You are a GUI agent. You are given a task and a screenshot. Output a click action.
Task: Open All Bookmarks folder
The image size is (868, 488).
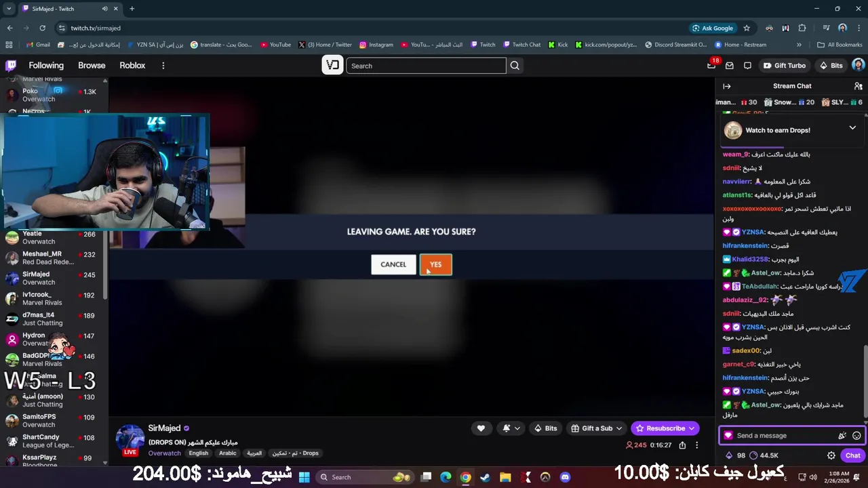(840, 45)
